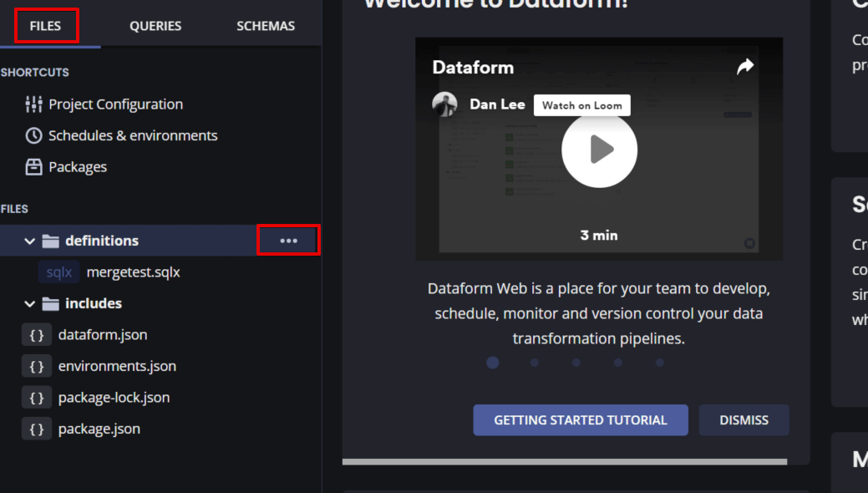The width and height of the screenshot is (868, 493).
Task: Click the Dataform video title
Action: click(473, 68)
